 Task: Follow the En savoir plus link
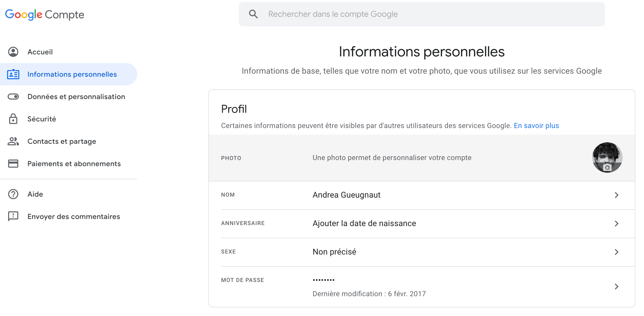(x=536, y=125)
